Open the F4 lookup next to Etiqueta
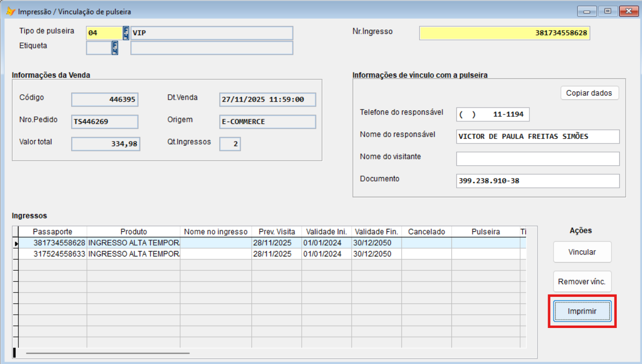The image size is (642, 364). (x=115, y=48)
